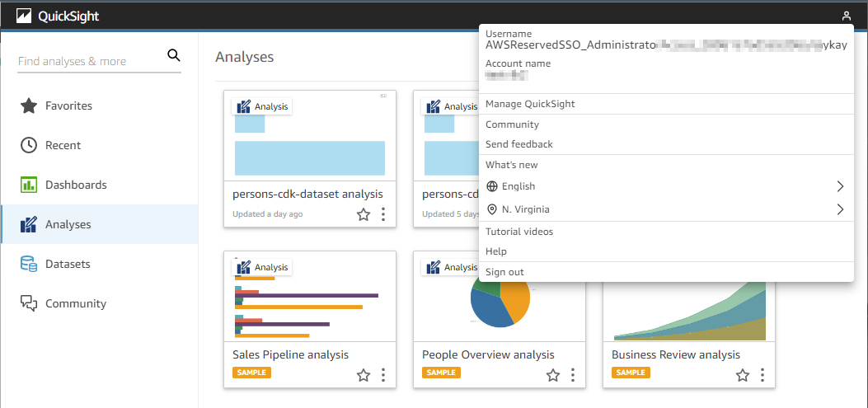Click the Community chat bubbles icon

[29, 303]
